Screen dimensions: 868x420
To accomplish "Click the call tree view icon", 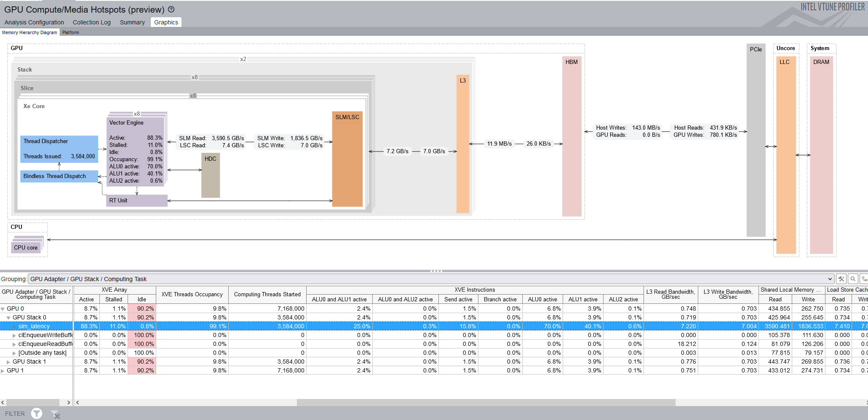I will [x=864, y=279].
